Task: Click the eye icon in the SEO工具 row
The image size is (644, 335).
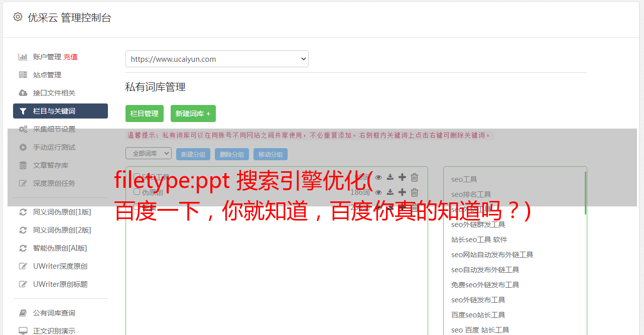Action: click(378, 177)
